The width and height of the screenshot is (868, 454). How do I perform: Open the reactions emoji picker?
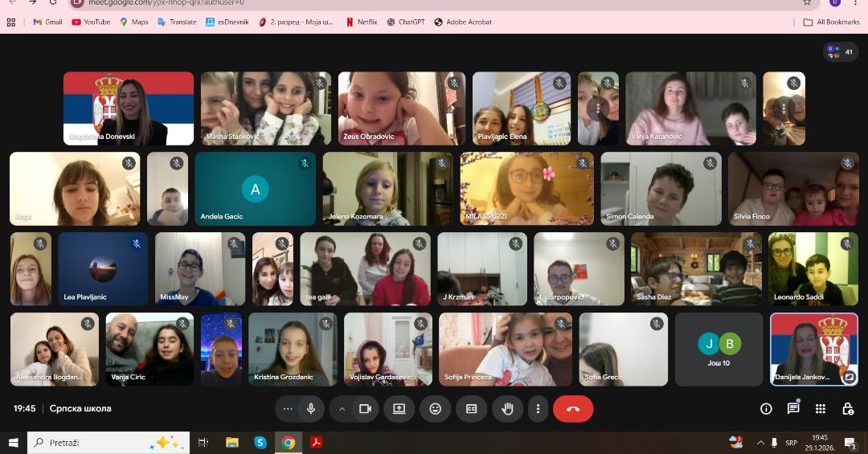point(435,409)
